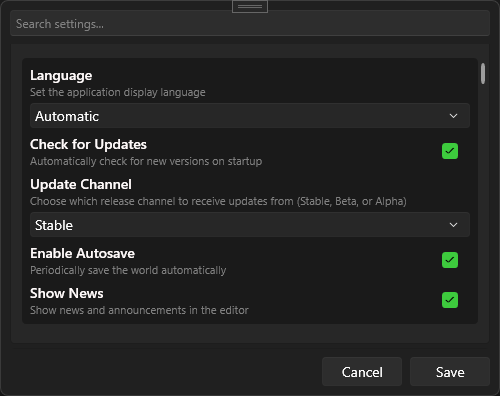Click the Enable Autosave heading

pyautogui.click(x=82, y=253)
